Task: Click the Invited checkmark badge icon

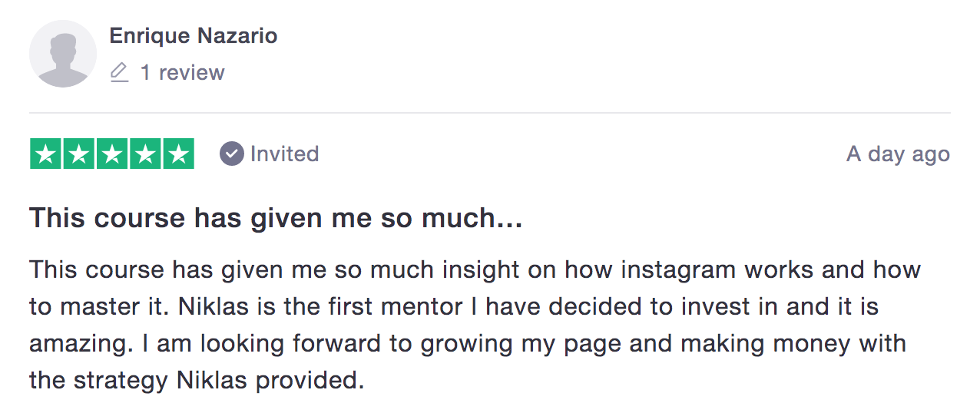Action: coord(231,154)
